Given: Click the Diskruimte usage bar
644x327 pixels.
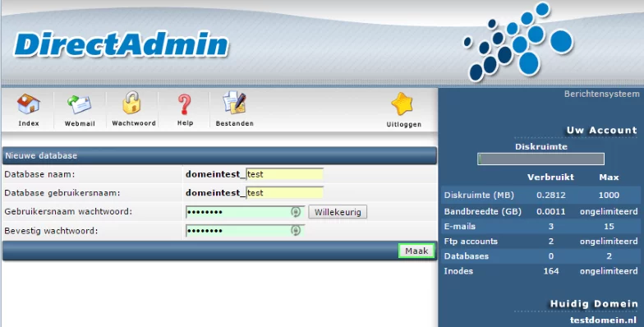Looking at the screenshot, I should 540,159.
